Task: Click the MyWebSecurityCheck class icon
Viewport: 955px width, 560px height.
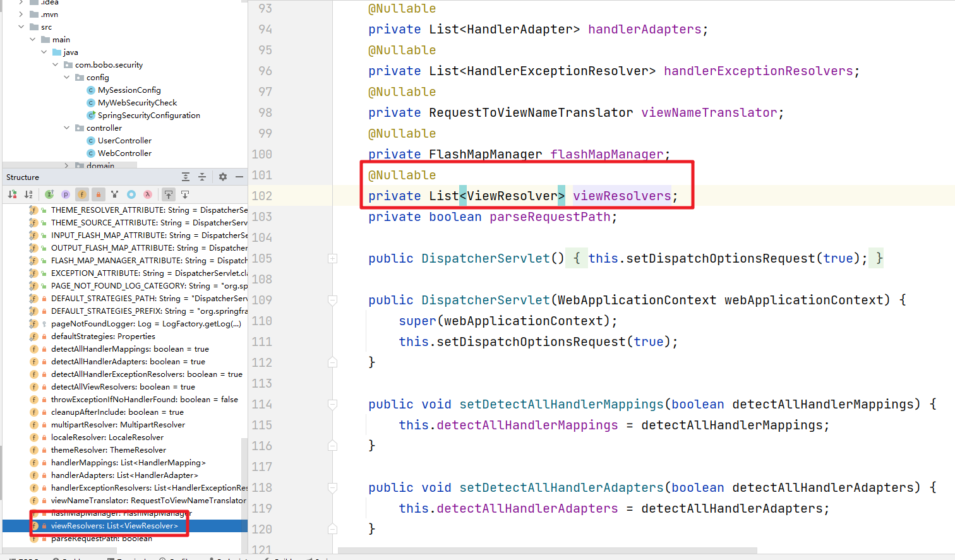Action: (x=91, y=103)
